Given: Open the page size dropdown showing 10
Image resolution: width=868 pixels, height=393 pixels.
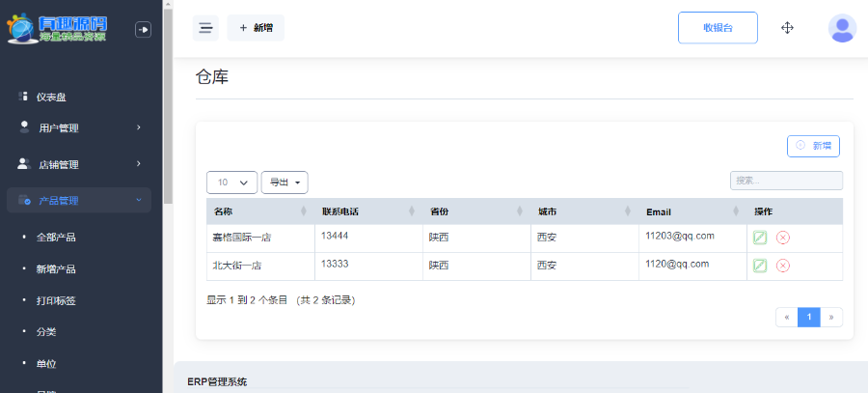Looking at the screenshot, I should (x=231, y=182).
